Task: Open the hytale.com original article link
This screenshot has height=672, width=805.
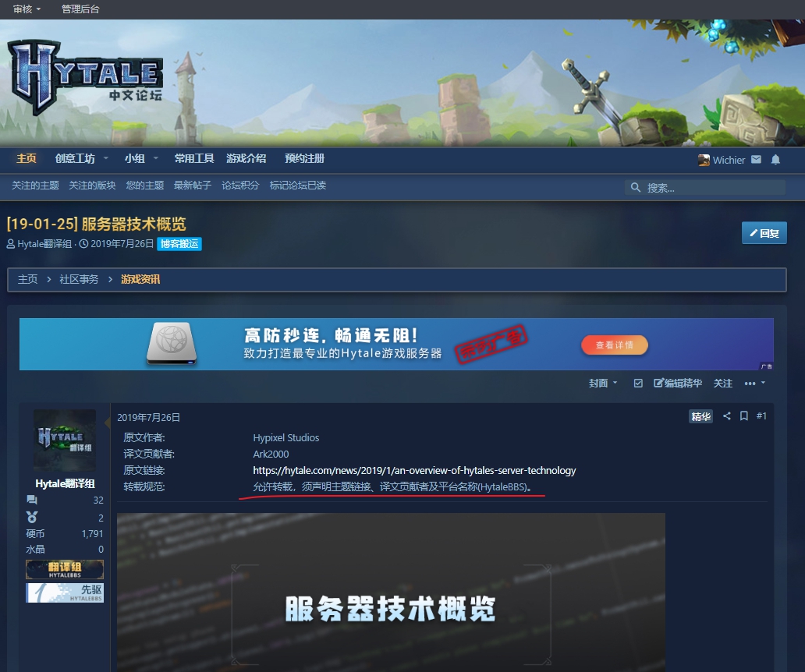Action: pos(414,470)
